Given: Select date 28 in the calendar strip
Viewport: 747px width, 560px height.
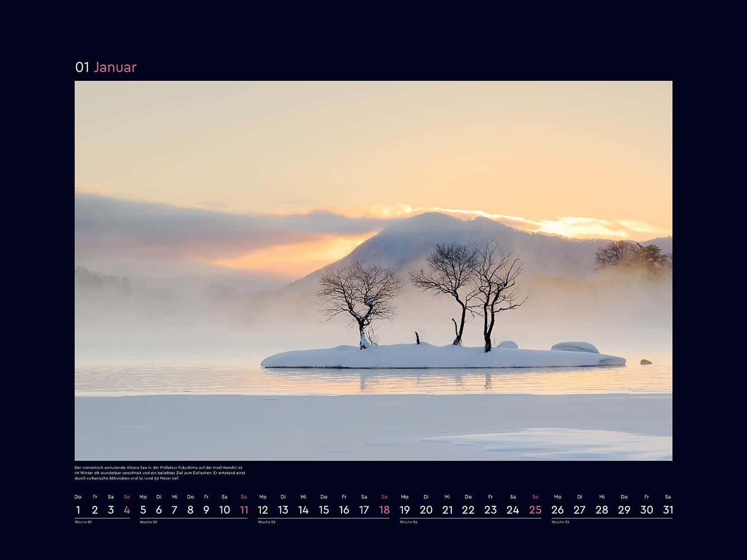Looking at the screenshot, I should (602, 510).
